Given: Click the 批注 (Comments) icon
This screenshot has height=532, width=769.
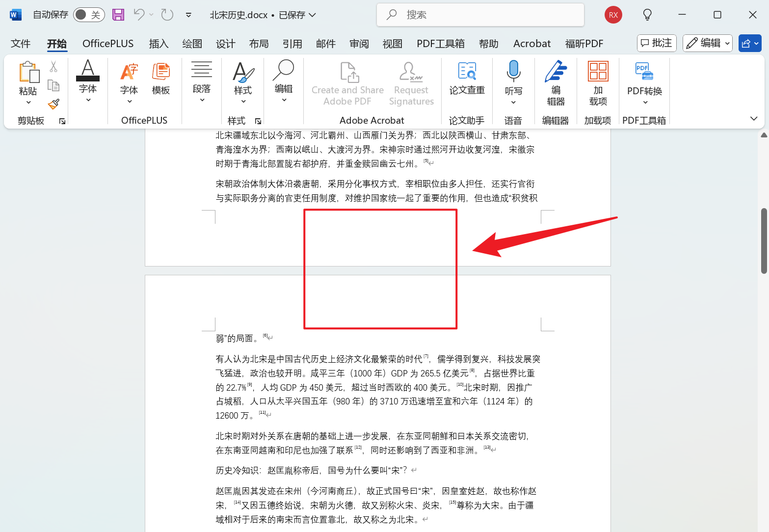Looking at the screenshot, I should [x=656, y=43].
